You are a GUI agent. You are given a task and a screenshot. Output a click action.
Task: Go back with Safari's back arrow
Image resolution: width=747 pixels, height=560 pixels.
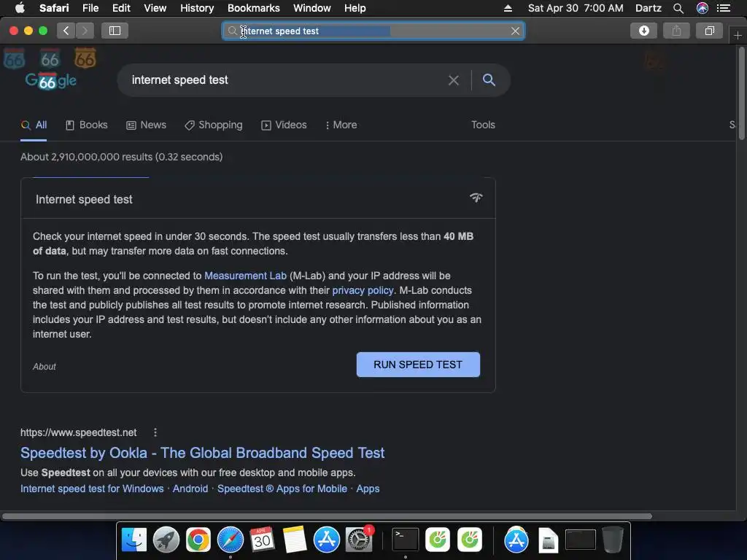[66, 31]
